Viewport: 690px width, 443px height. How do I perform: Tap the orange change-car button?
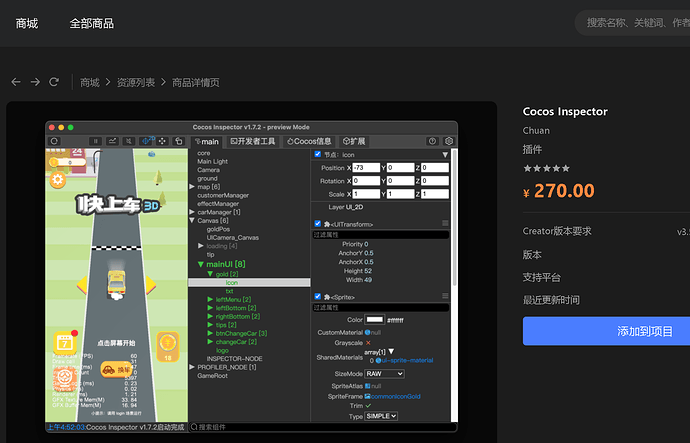tap(116, 370)
